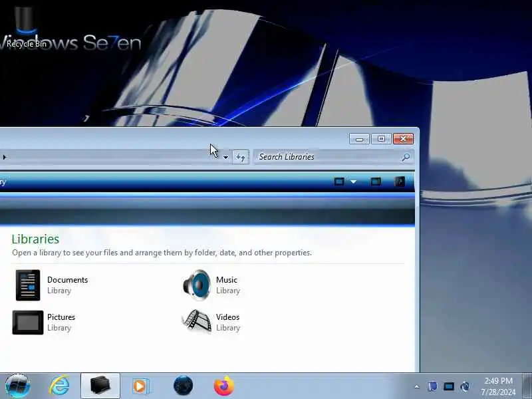Open address bar history dropdown
The width and height of the screenshot is (532, 399).
[225, 157]
